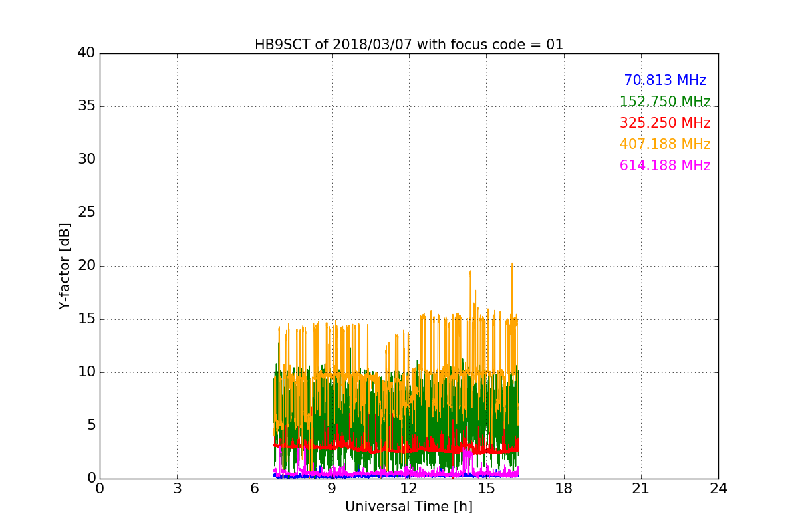Click y-axis tick value 20
The image size is (798, 532).
pos(86,266)
